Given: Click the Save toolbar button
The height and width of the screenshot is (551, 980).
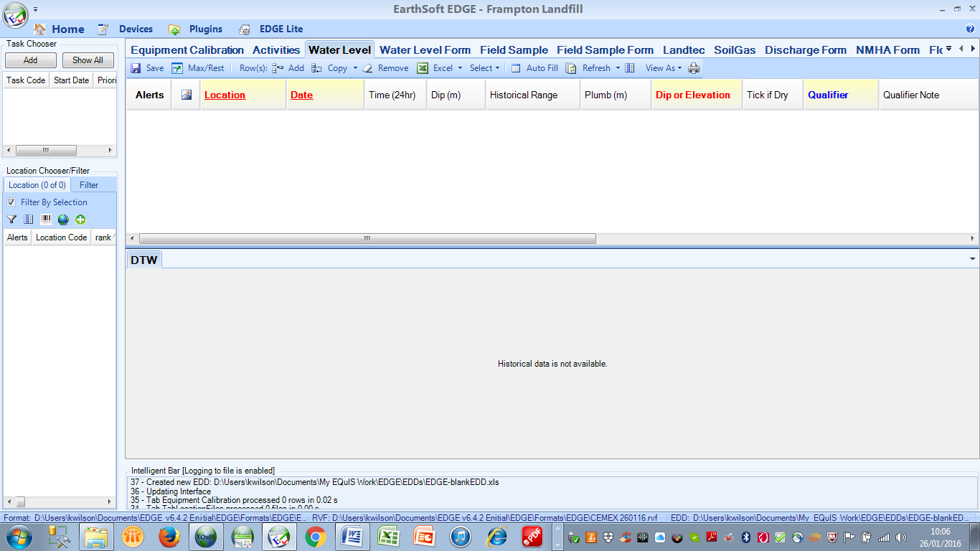Looking at the screenshot, I should [147, 68].
